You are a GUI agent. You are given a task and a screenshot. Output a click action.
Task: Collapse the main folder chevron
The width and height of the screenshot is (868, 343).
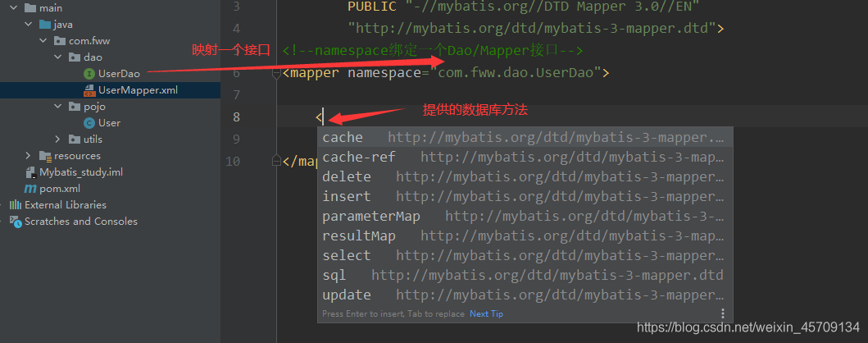[x=13, y=8]
